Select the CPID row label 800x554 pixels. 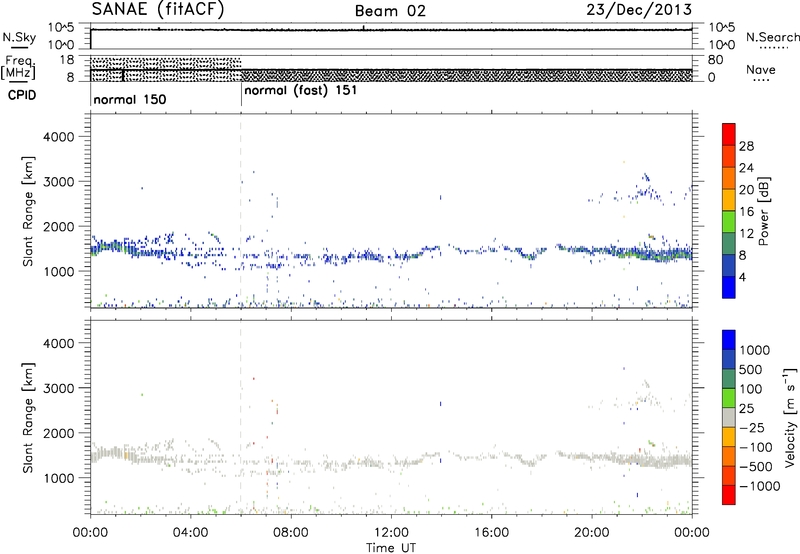22,95
